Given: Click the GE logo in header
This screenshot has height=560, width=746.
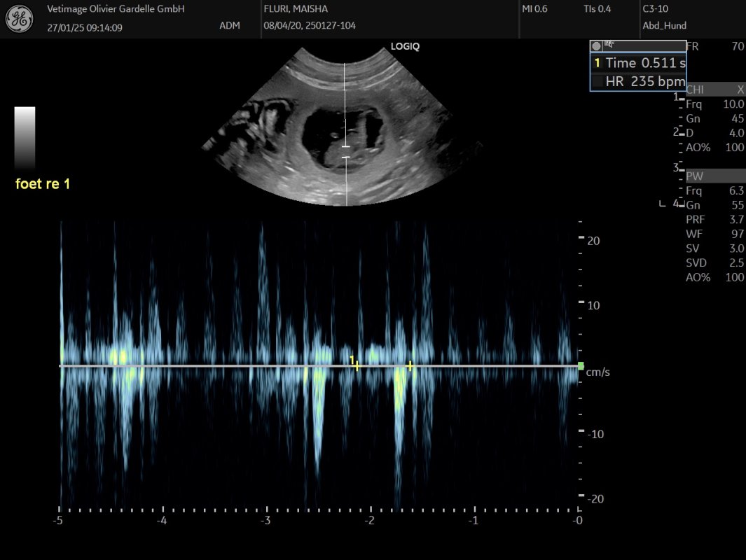Looking at the screenshot, I should click(x=19, y=19).
